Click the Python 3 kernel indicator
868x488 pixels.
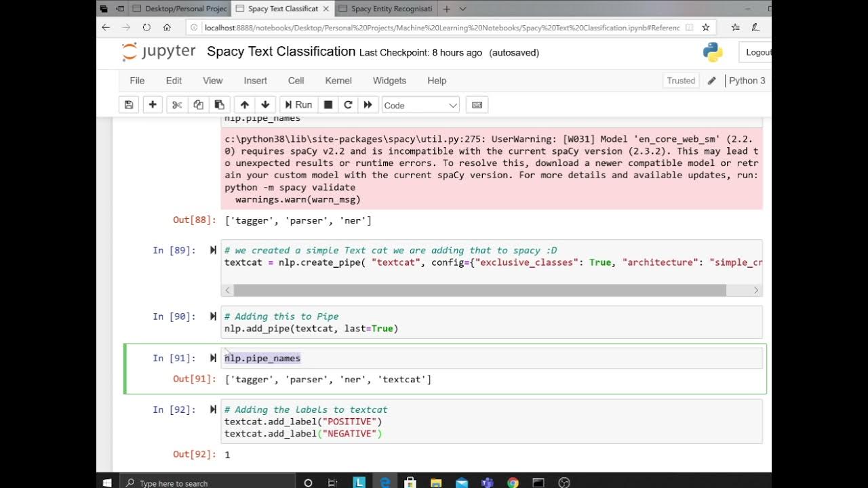point(747,81)
